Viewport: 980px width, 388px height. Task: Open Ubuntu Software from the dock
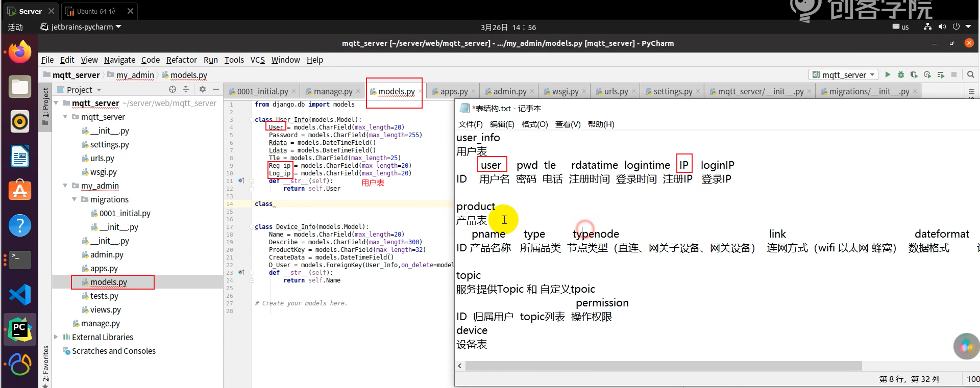(20, 191)
